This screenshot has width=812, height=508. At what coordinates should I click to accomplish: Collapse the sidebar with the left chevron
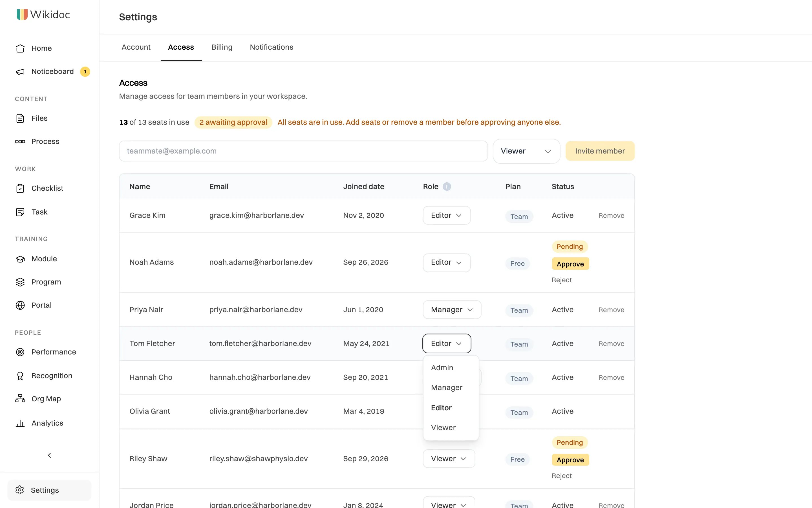(x=49, y=455)
